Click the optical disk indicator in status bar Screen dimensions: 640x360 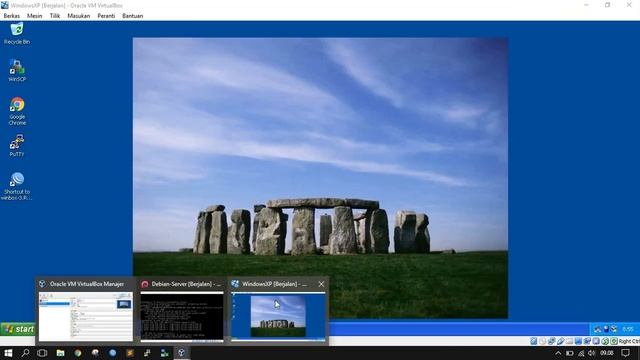[x=542, y=341]
